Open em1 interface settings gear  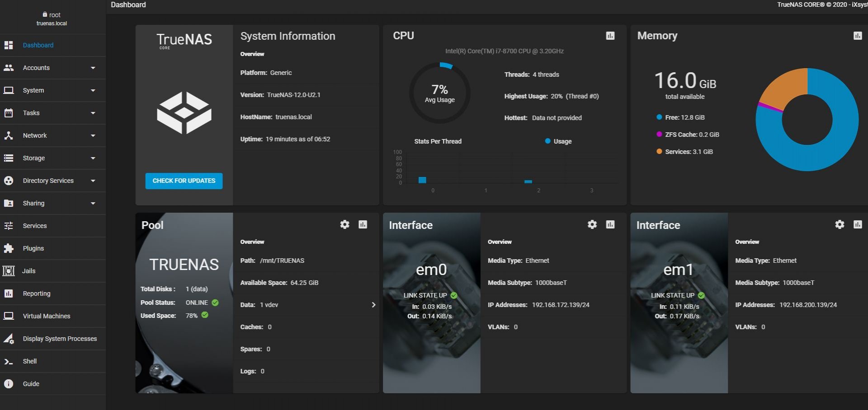point(840,224)
